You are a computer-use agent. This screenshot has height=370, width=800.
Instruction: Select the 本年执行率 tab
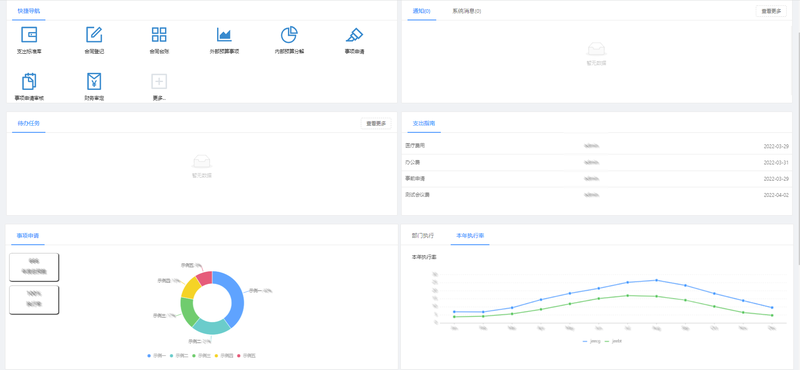[x=470, y=236]
